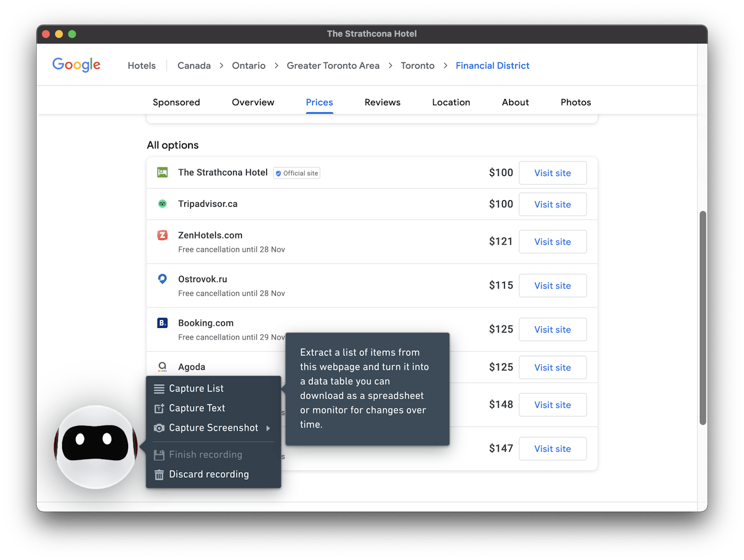Click the "Booking.com" listing name

coord(206,323)
